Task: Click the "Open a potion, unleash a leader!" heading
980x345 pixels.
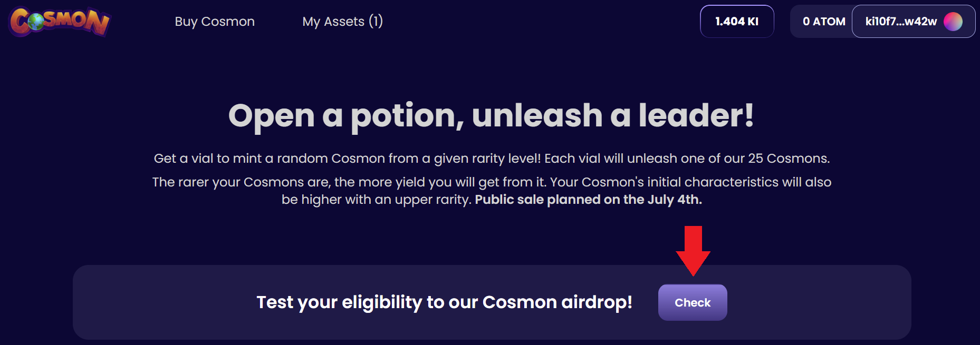Action: (491, 116)
